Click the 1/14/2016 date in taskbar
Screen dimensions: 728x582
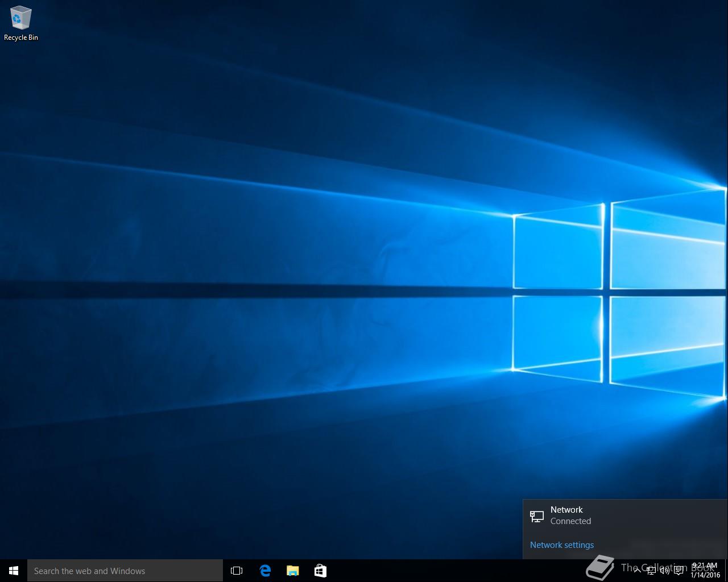tap(705, 575)
